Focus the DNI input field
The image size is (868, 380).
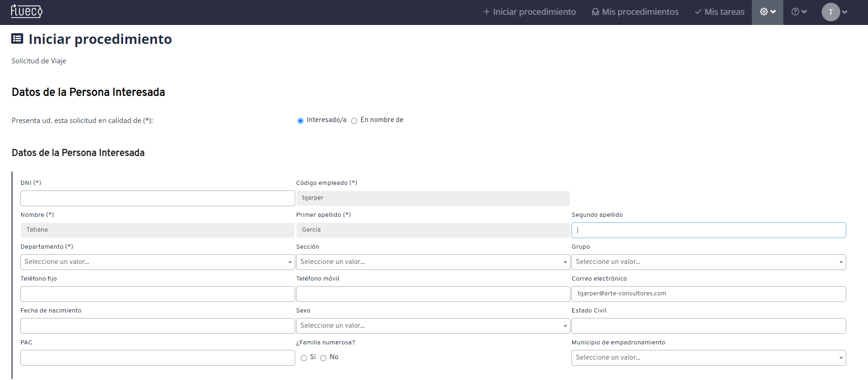pyautogui.click(x=157, y=198)
